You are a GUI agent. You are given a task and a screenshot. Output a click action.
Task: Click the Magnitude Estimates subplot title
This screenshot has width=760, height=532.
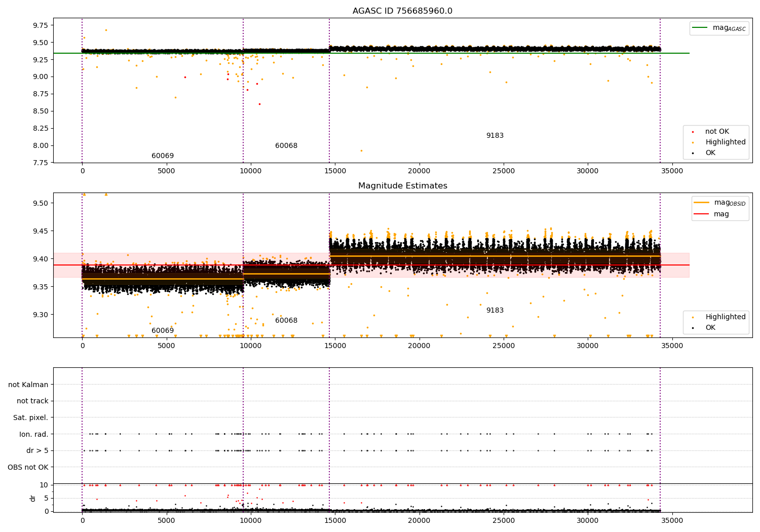click(402, 186)
